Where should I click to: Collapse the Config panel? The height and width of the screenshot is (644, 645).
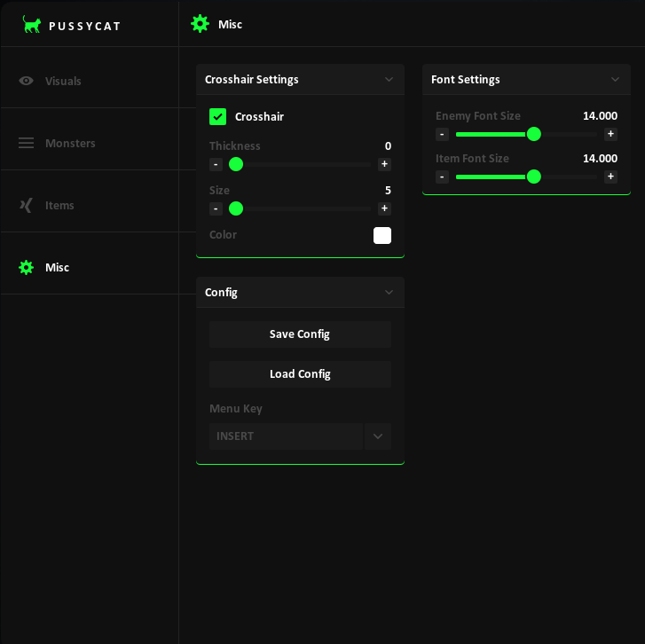click(389, 292)
